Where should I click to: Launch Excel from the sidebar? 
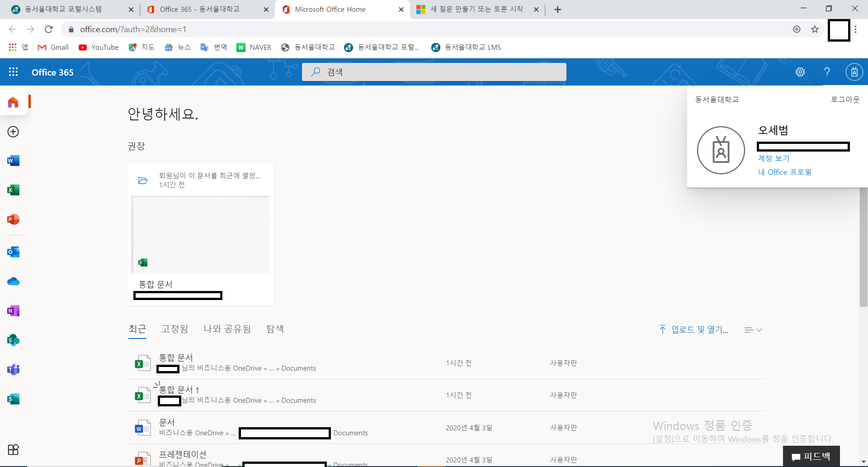[13, 190]
